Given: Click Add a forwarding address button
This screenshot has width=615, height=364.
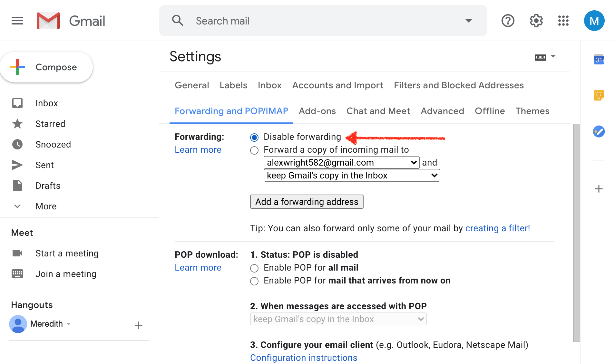Looking at the screenshot, I should 307,202.
